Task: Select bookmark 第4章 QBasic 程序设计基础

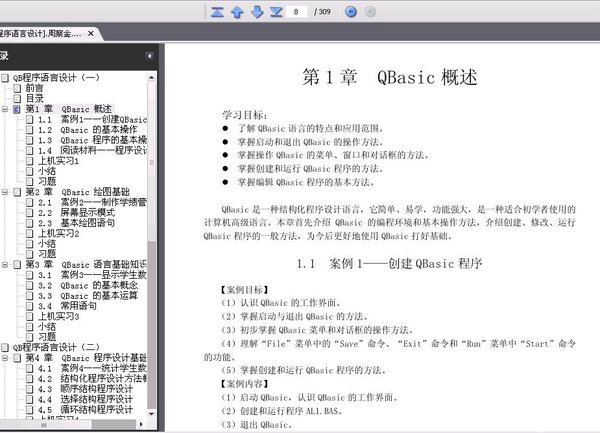Action: pyautogui.click(x=86, y=358)
